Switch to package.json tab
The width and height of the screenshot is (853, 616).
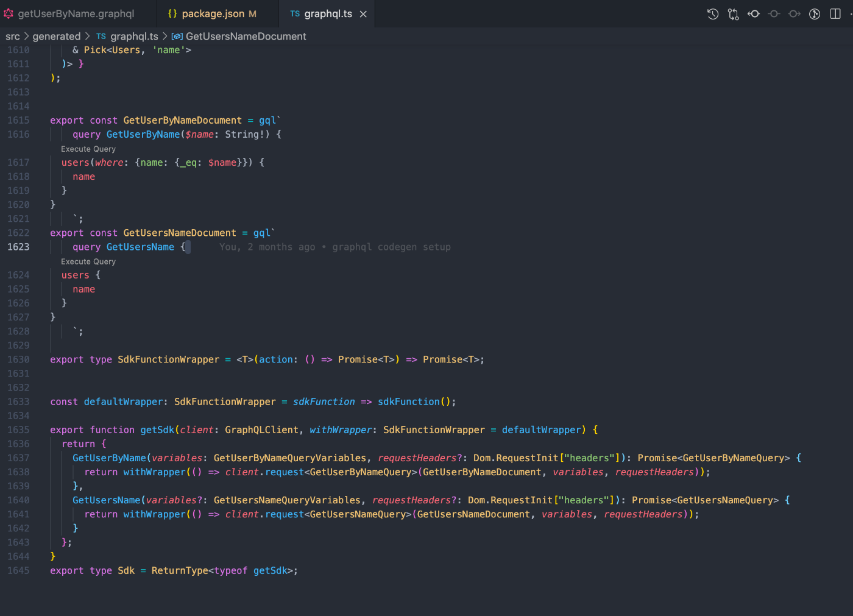pos(213,13)
